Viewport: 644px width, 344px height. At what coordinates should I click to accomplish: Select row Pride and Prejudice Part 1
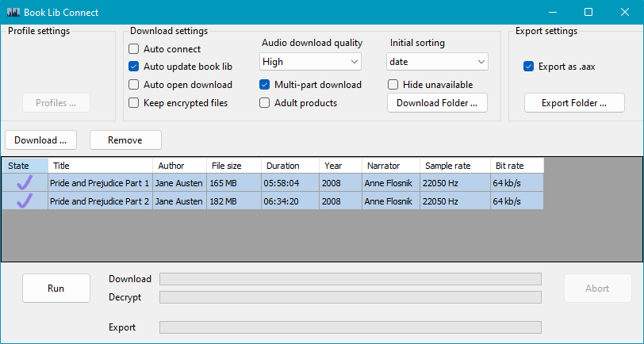273,182
